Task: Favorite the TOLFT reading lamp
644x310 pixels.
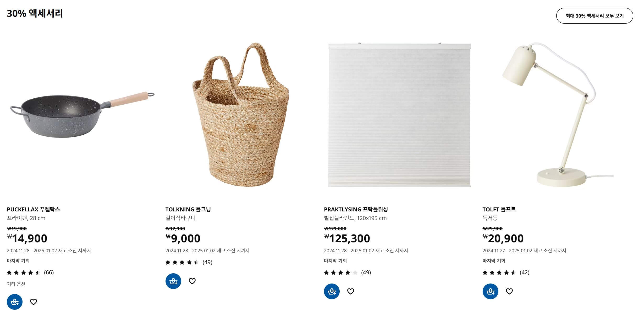Action: pyautogui.click(x=510, y=291)
